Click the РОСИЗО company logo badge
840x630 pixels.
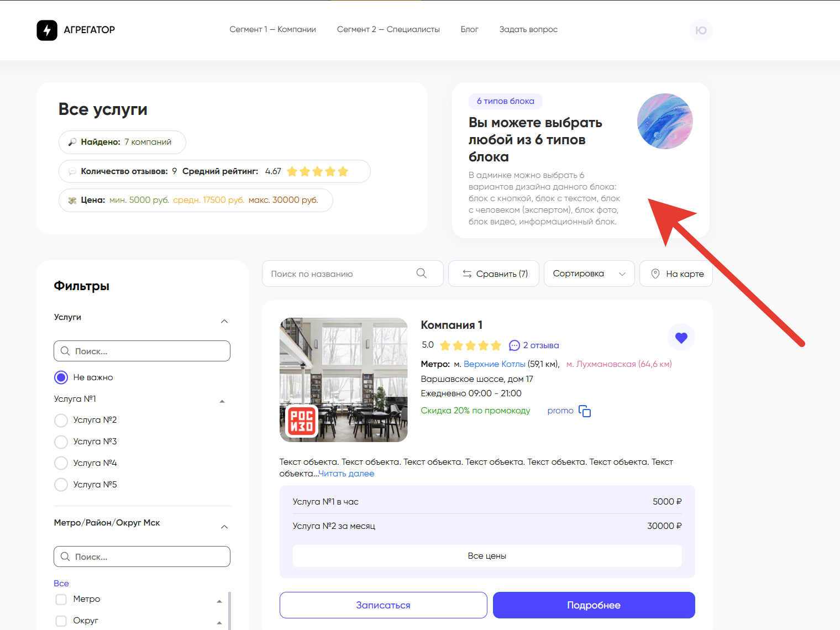pos(302,421)
